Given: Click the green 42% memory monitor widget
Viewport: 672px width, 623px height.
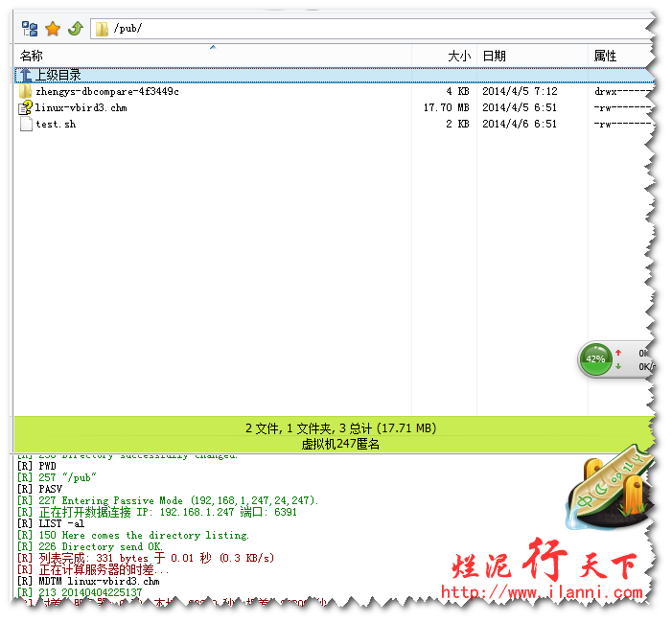Looking at the screenshot, I should (595, 359).
